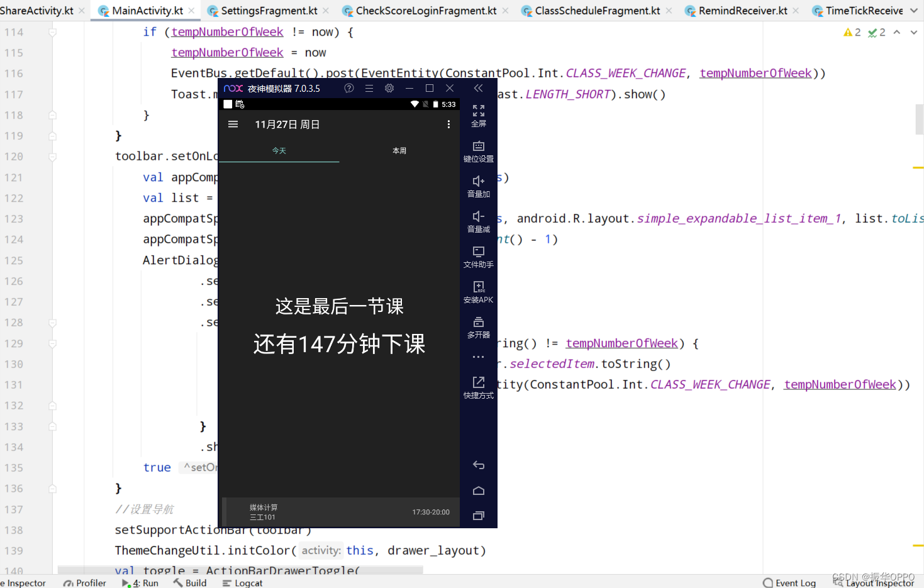Open the Event Log
This screenshot has width=924, height=588.
[x=789, y=583]
